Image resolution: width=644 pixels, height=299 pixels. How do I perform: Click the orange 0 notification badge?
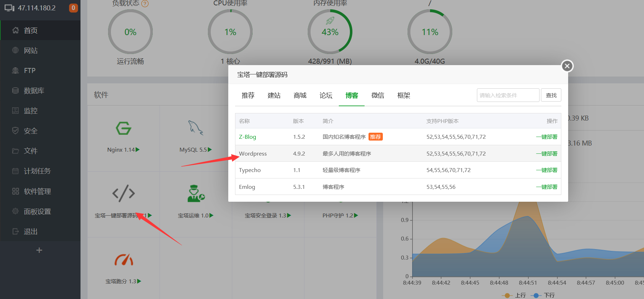pos(73,8)
